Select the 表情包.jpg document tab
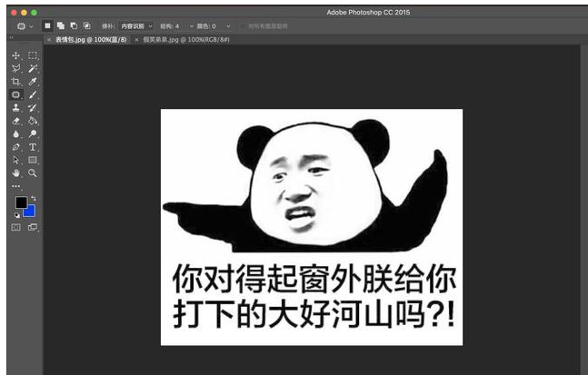 (87, 40)
